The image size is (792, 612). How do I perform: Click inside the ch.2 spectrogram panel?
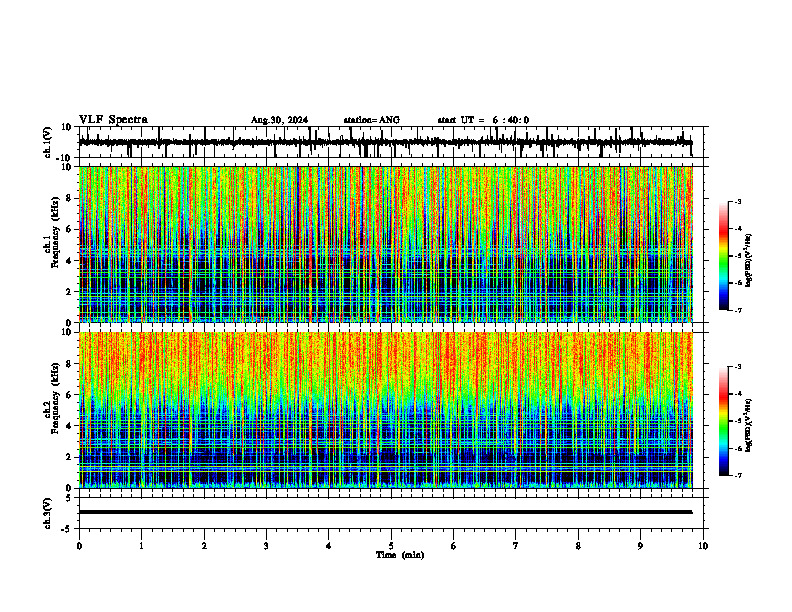[385, 410]
